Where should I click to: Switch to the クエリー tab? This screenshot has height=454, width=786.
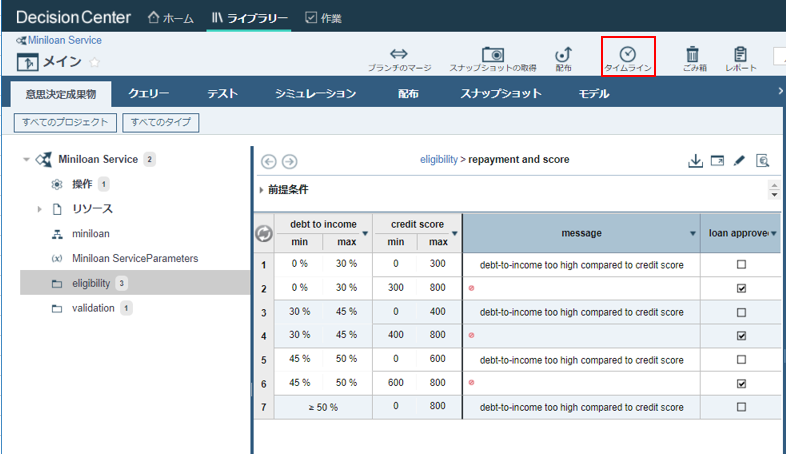[x=148, y=94]
